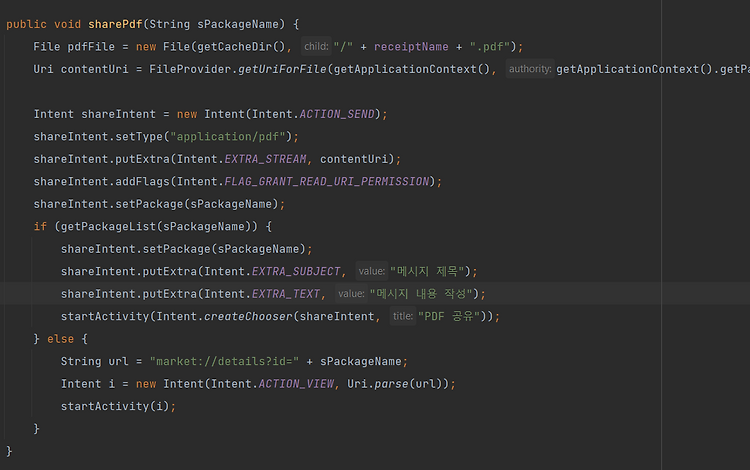Click the 'child:' parameter hint
750x470 pixels.
tap(316, 46)
